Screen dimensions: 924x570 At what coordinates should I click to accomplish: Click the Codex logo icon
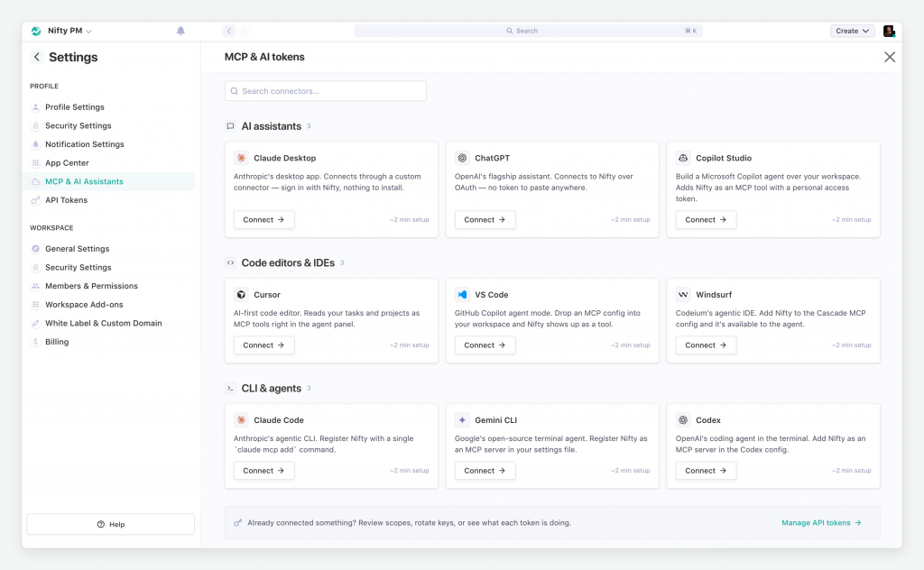(x=683, y=420)
